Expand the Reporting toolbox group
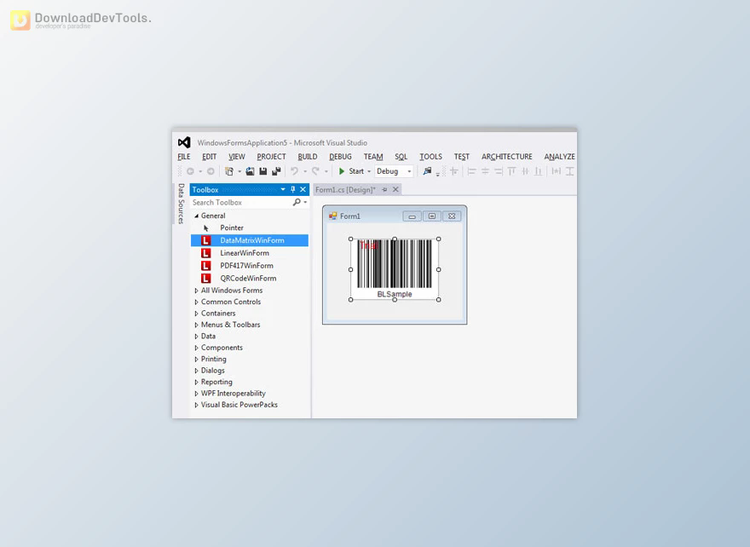750x547 pixels. (x=196, y=382)
